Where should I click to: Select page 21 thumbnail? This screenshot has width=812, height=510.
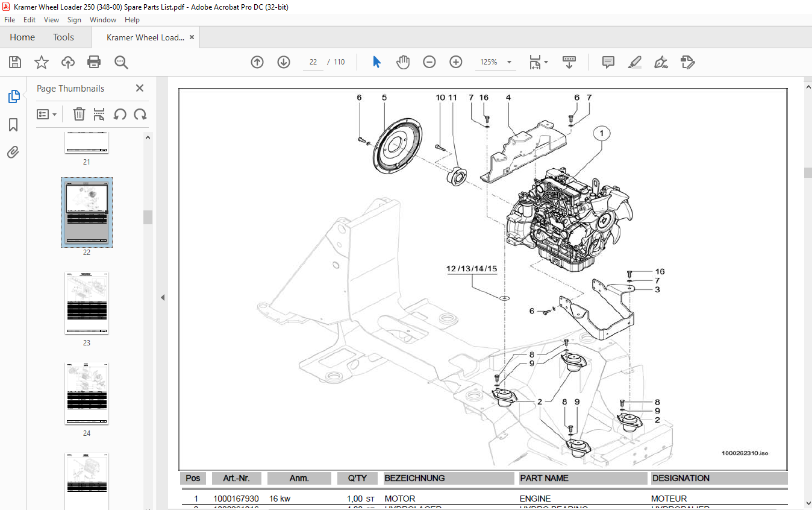[x=87, y=143]
